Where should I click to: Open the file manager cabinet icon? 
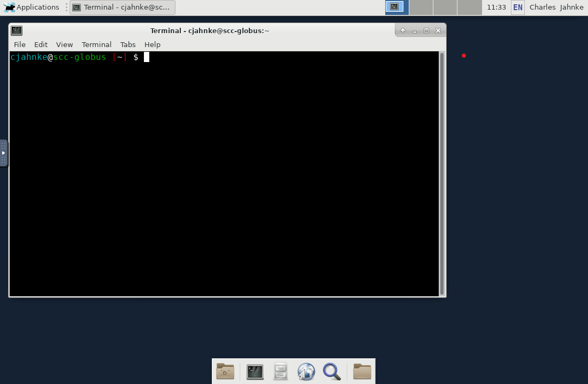(x=280, y=371)
